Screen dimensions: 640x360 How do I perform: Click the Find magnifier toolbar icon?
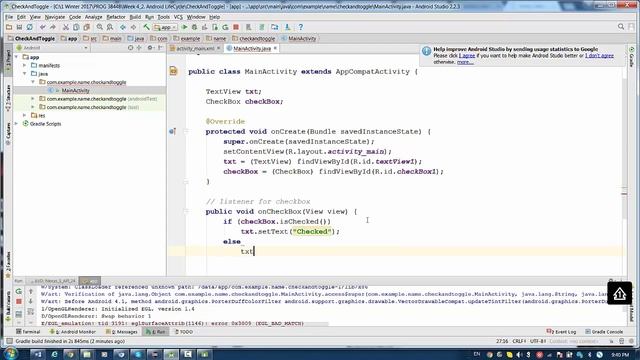click(x=100, y=27)
